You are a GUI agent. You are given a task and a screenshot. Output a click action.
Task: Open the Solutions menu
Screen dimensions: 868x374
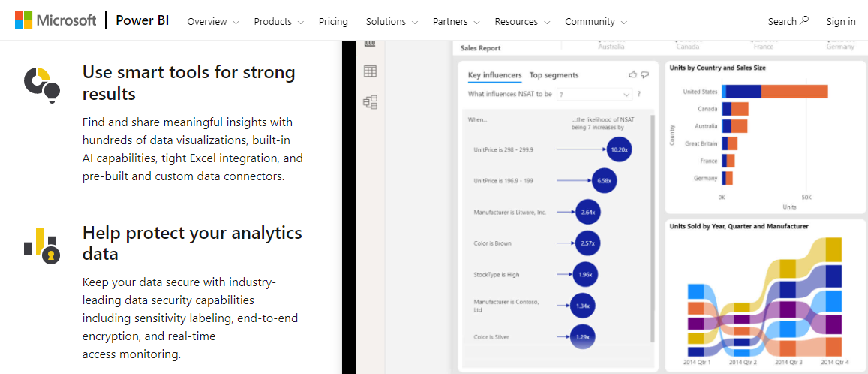pos(392,22)
